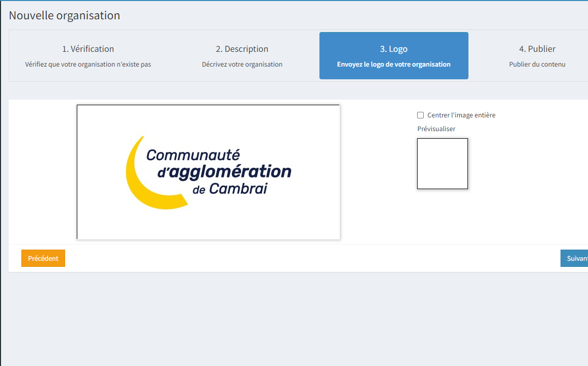Click the Suivant button
Screen dimensions: 588x366
[574, 258]
